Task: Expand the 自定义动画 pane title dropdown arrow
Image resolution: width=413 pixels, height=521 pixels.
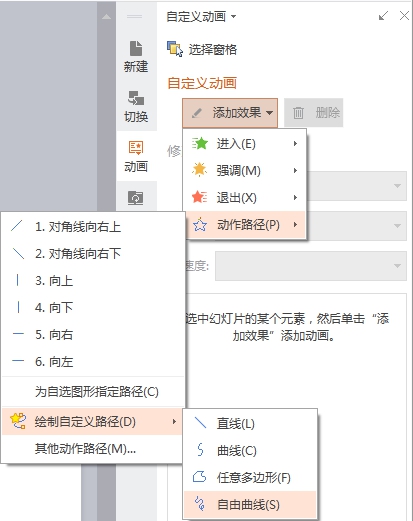Action: click(x=234, y=16)
